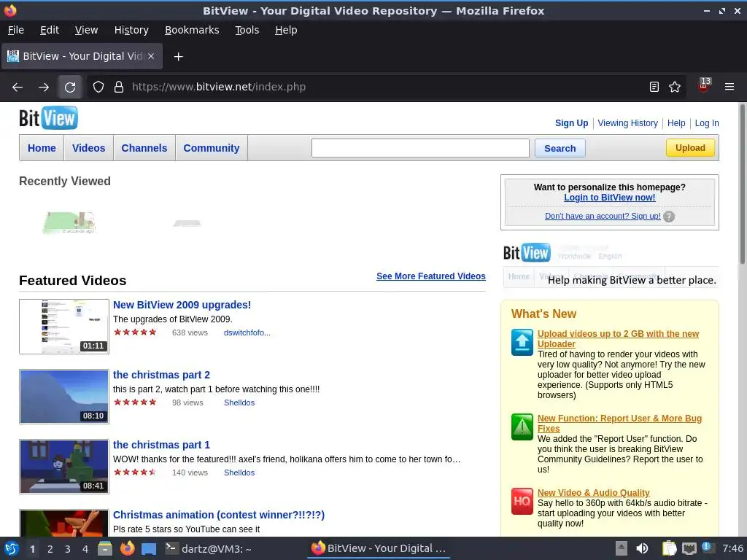Screen dimensions: 747x560
Task: Click the 08:41 video thumbnail
Action: click(64, 467)
